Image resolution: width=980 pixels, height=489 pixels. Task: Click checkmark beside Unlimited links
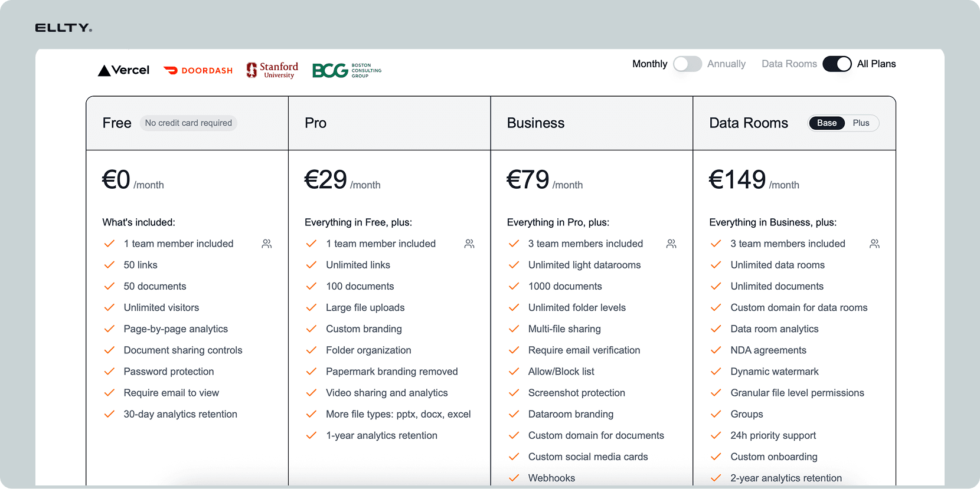(311, 265)
